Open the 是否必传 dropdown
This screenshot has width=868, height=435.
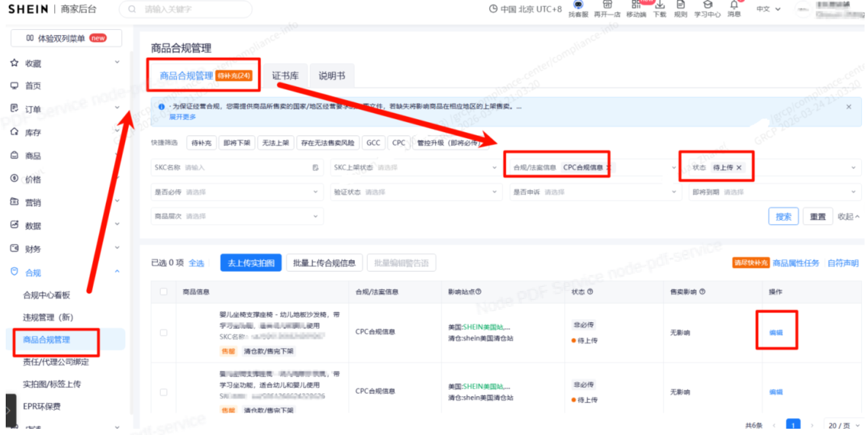[x=237, y=192]
